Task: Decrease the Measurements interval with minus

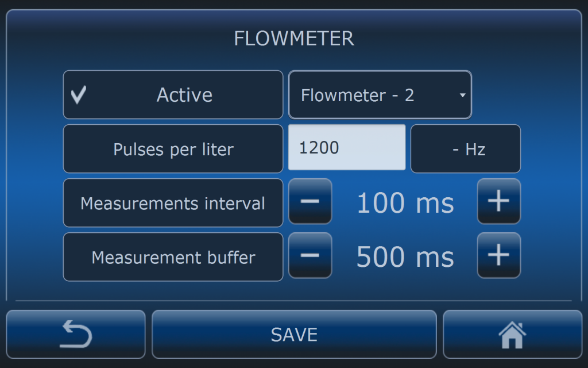Action: pyautogui.click(x=310, y=201)
